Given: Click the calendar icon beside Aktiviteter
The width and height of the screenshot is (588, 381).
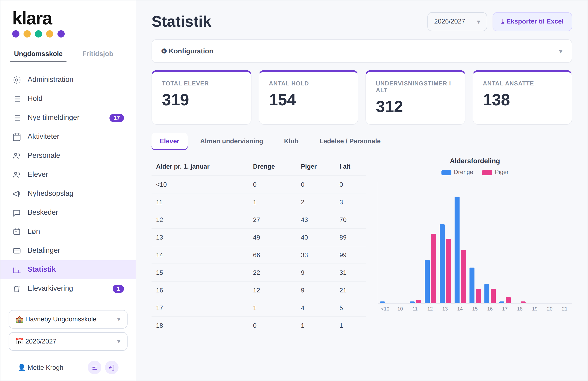Looking at the screenshot, I should coord(17,137).
